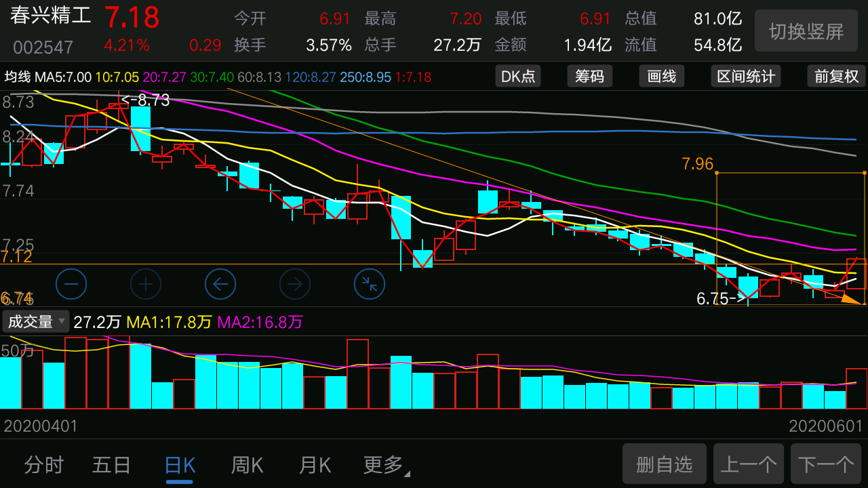Toggle the DK点 indicator
The height and width of the screenshot is (488, 868).
point(518,77)
